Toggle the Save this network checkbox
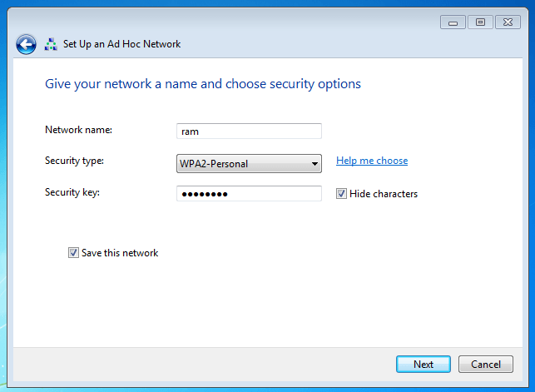The image size is (535, 392). pyautogui.click(x=73, y=253)
